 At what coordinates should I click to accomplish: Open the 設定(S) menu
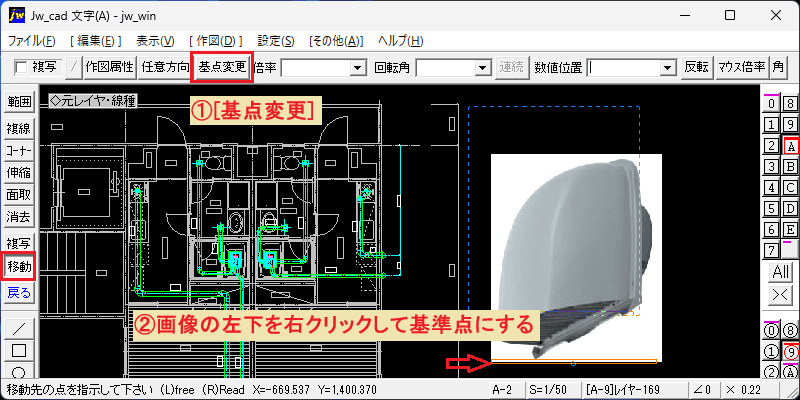click(x=276, y=41)
